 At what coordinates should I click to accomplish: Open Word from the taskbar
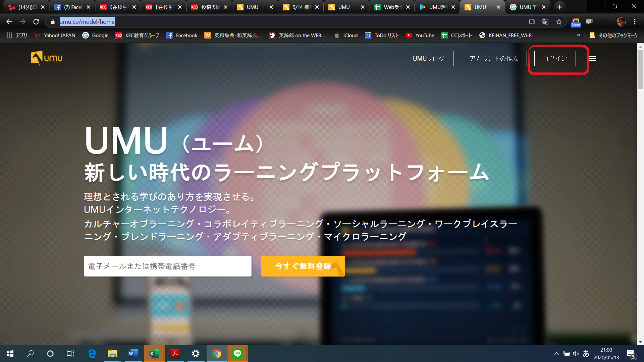point(133,354)
